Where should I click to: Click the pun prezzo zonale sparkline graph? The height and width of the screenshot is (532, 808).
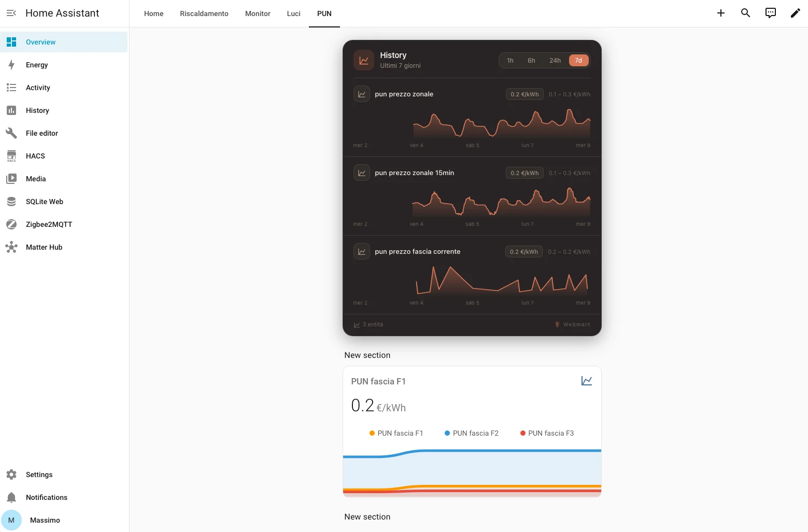point(502,123)
